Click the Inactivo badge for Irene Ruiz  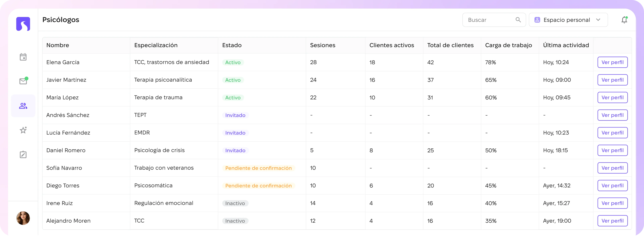tap(235, 203)
